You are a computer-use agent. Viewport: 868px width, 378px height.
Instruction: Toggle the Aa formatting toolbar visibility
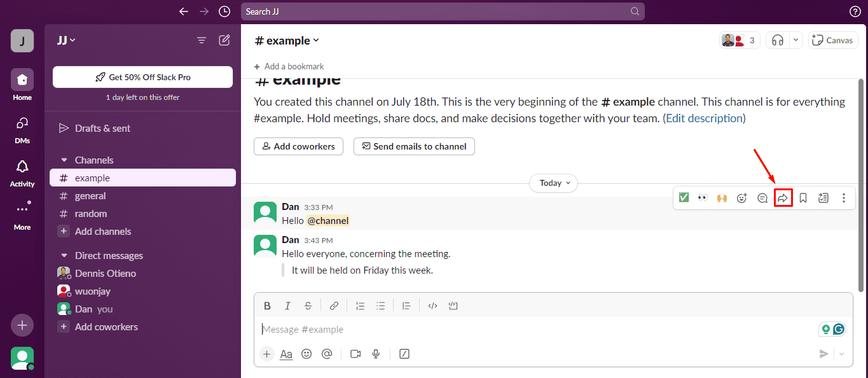(x=286, y=354)
